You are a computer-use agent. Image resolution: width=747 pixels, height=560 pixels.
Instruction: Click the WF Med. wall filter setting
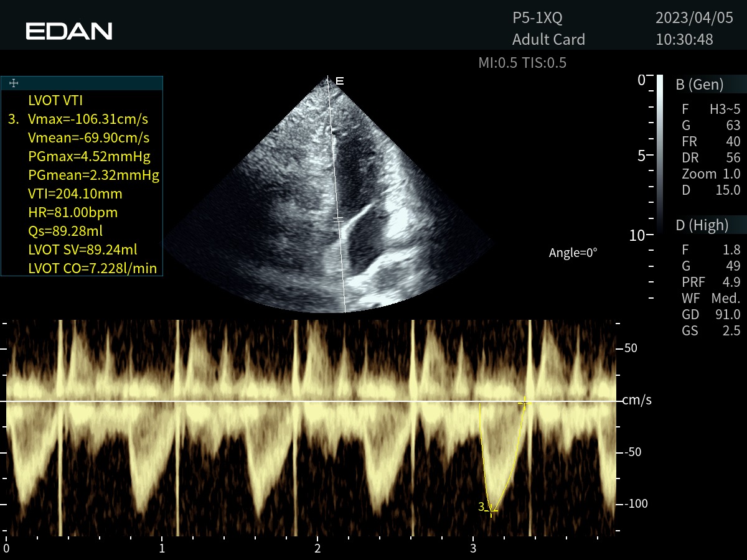(711, 299)
